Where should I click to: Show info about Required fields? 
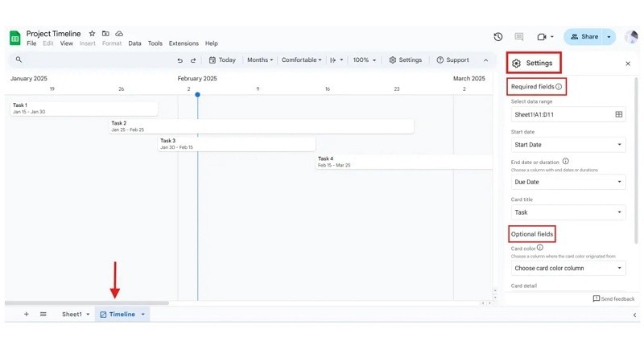coord(559,87)
